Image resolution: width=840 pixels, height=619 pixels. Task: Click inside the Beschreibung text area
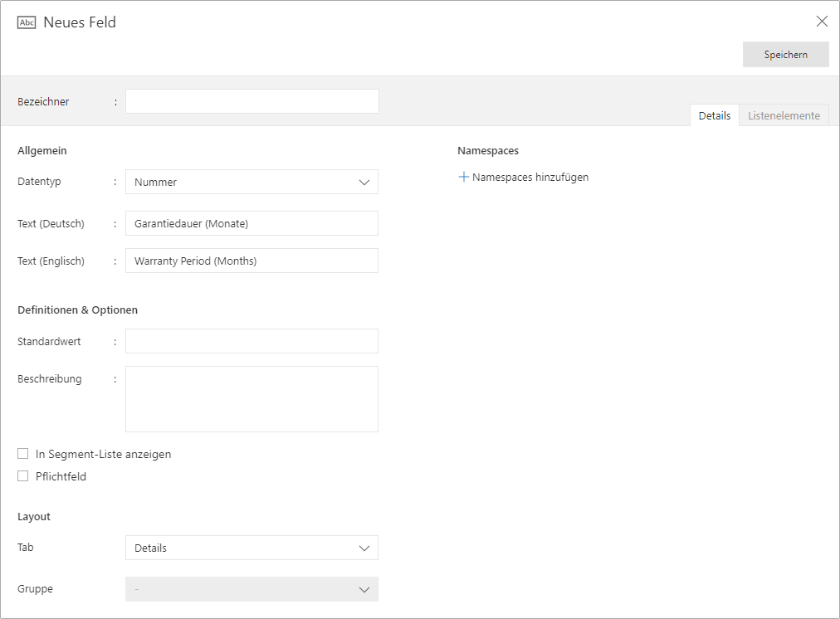pyautogui.click(x=249, y=398)
